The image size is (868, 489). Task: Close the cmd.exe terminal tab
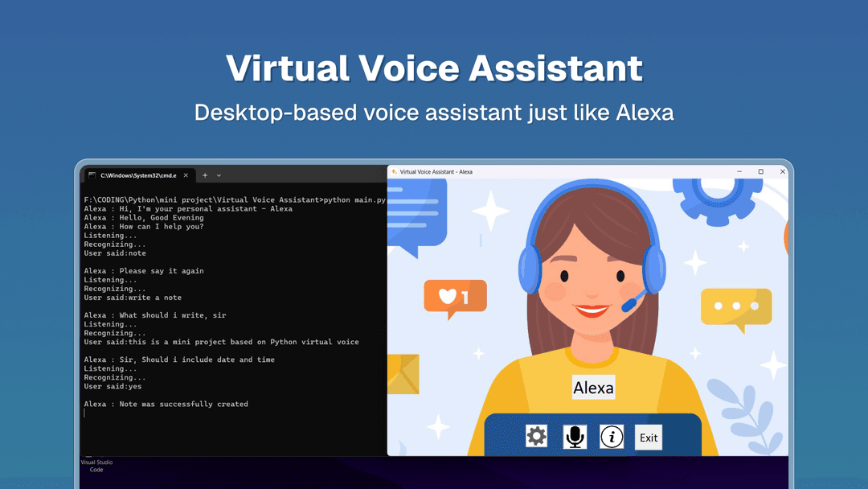(186, 175)
